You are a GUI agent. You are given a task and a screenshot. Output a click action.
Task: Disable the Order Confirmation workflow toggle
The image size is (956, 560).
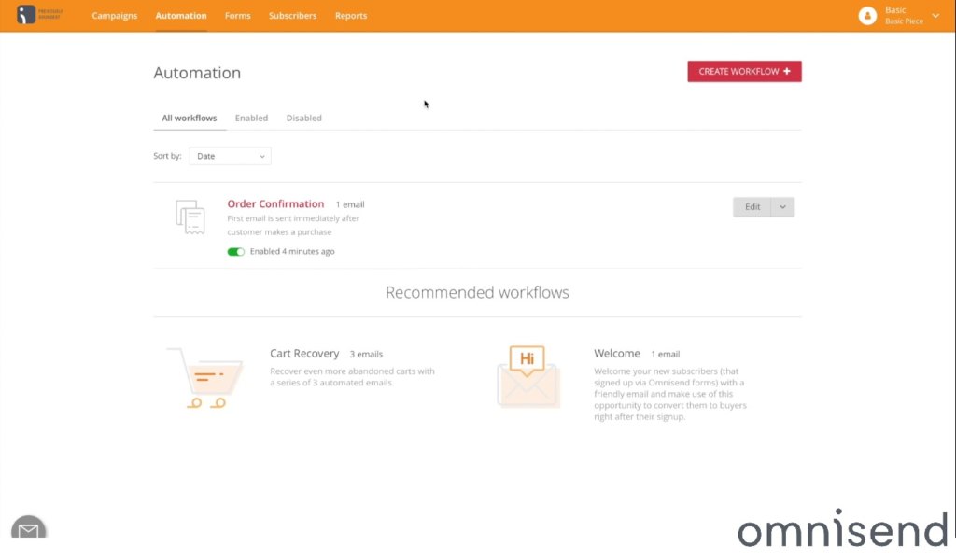[x=236, y=251]
